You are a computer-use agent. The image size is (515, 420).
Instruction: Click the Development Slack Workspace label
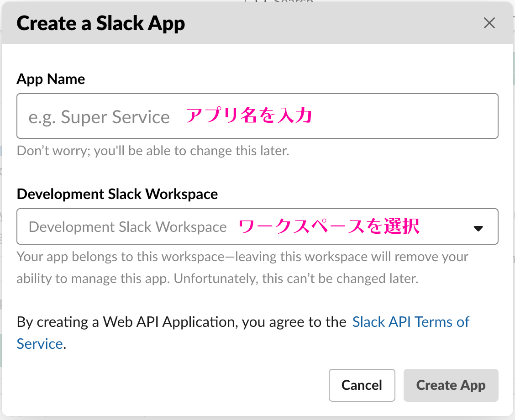click(117, 194)
